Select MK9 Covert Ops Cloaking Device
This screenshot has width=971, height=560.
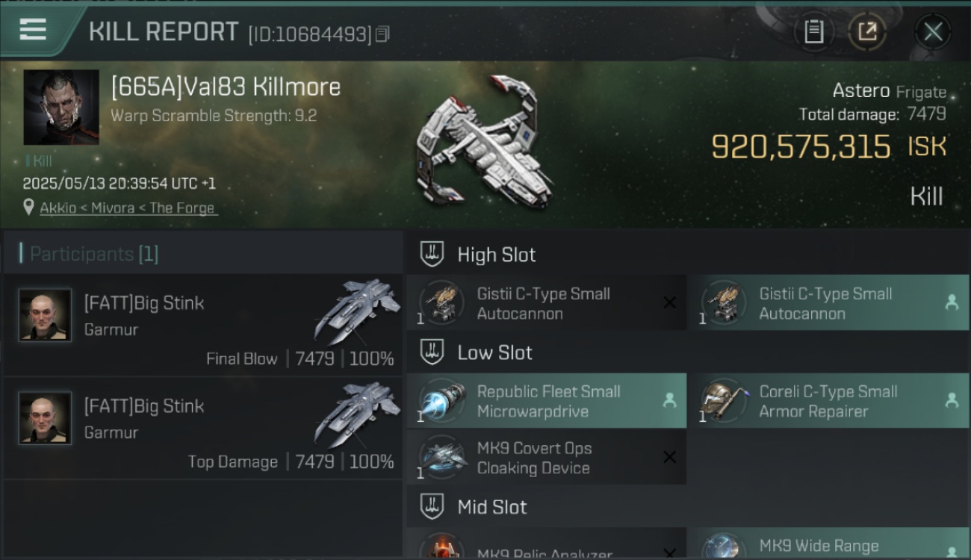click(x=547, y=458)
